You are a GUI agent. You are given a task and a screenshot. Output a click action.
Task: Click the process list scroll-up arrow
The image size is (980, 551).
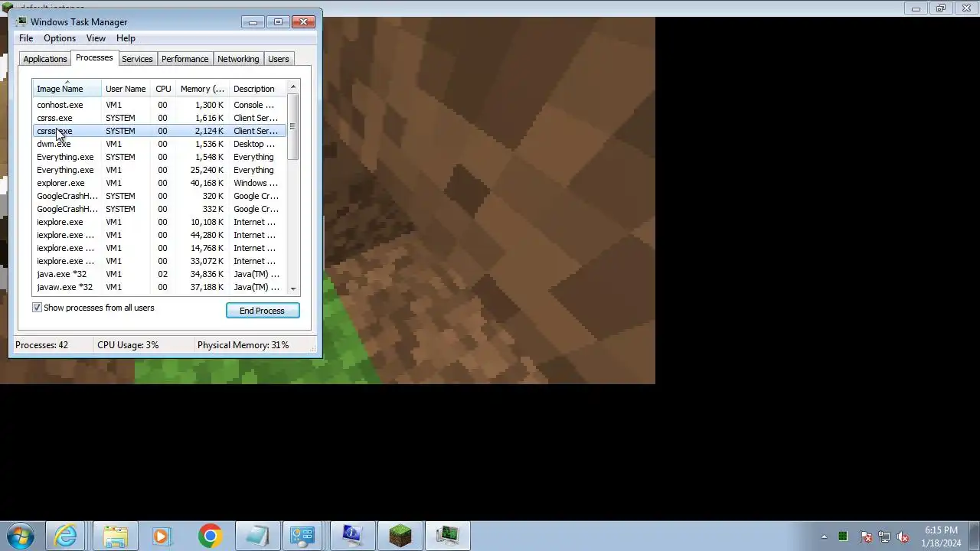click(x=293, y=86)
